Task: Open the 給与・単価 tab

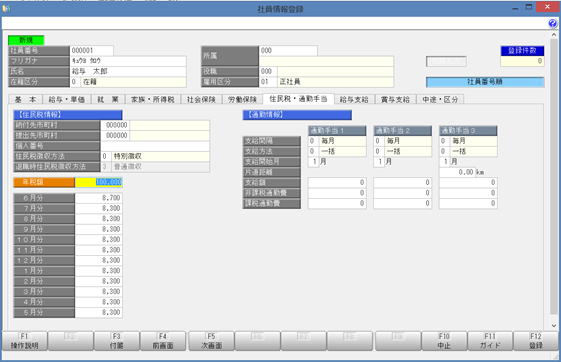Action: pos(67,99)
